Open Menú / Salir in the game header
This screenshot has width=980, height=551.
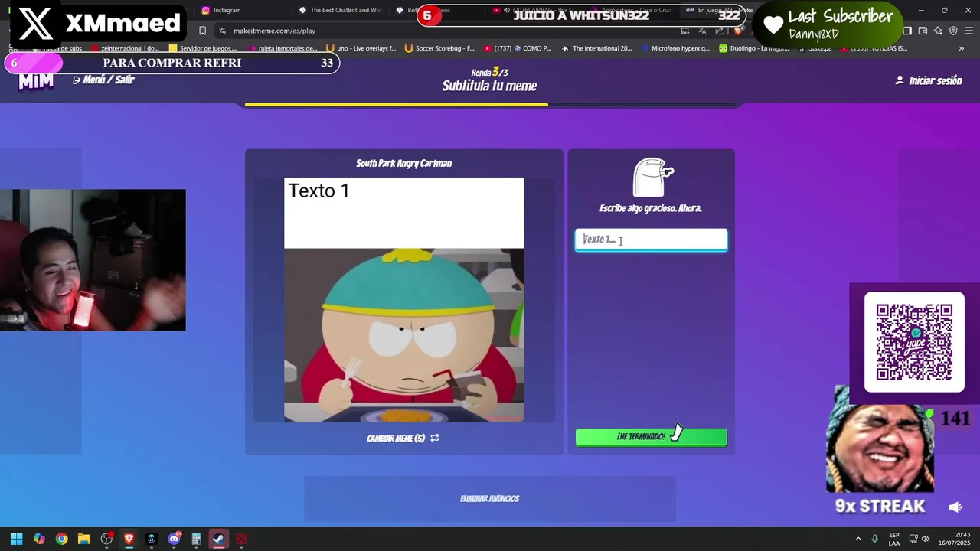click(x=103, y=80)
